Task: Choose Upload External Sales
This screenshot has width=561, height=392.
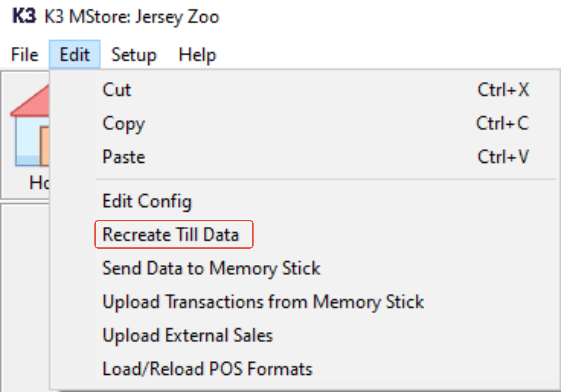Action: (188, 335)
